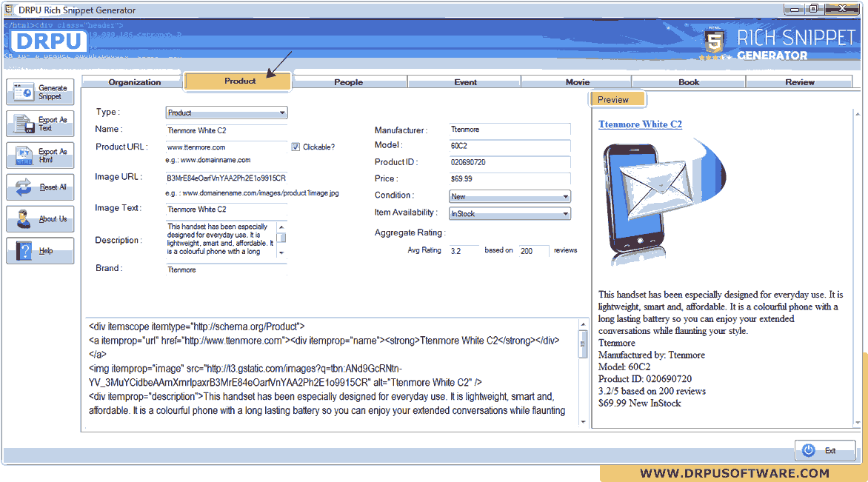Click the DRPU logo
Screen dimensions: 868x482
pos(49,41)
